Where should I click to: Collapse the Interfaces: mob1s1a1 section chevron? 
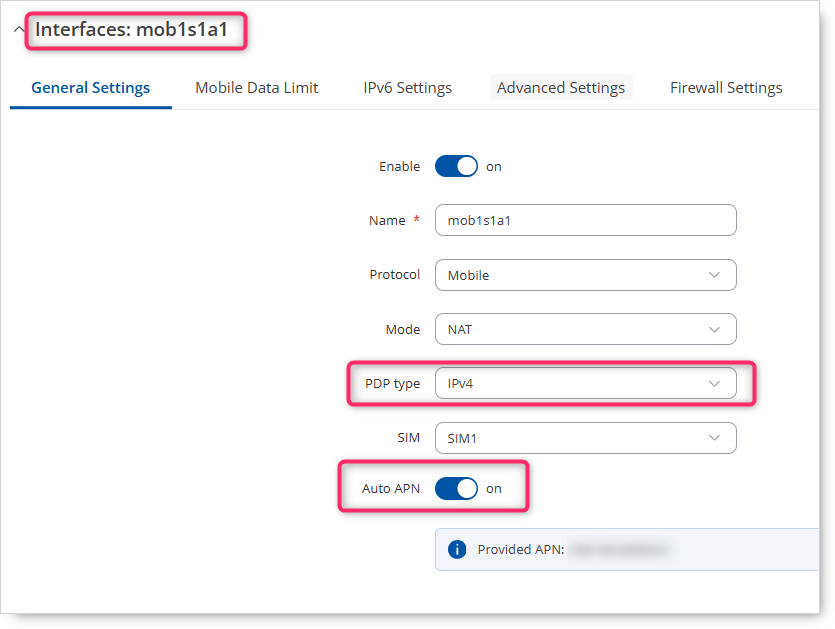pos(19,29)
